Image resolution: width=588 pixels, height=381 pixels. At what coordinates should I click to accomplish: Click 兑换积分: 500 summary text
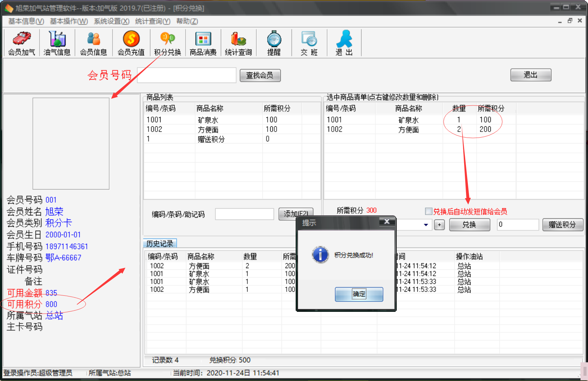[x=230, y=360]
